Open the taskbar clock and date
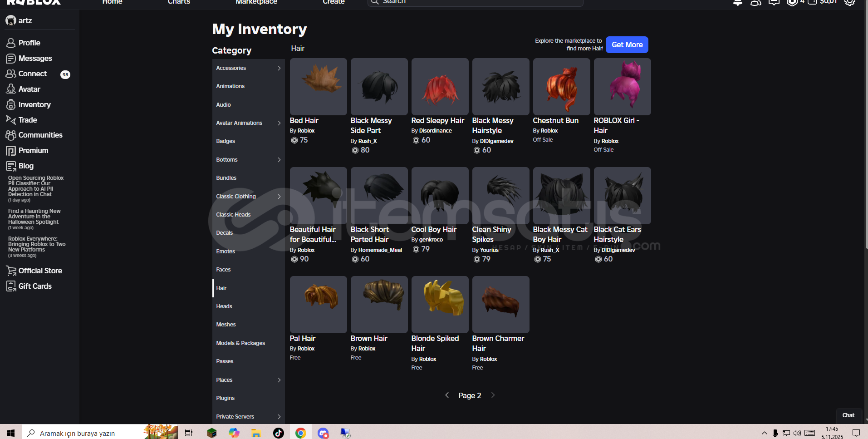Viewport: 868px width, 439px height. (x=832, y=433)
